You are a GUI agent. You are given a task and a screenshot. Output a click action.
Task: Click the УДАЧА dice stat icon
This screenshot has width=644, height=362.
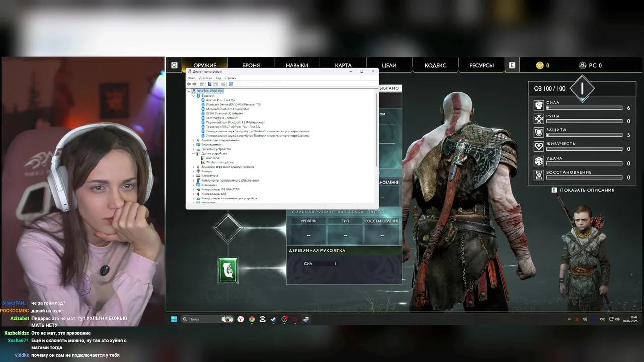click(539, 161)
